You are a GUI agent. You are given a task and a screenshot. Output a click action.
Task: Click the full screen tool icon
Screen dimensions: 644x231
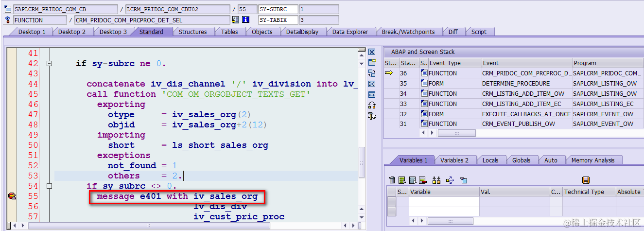[x=372, y=84]
